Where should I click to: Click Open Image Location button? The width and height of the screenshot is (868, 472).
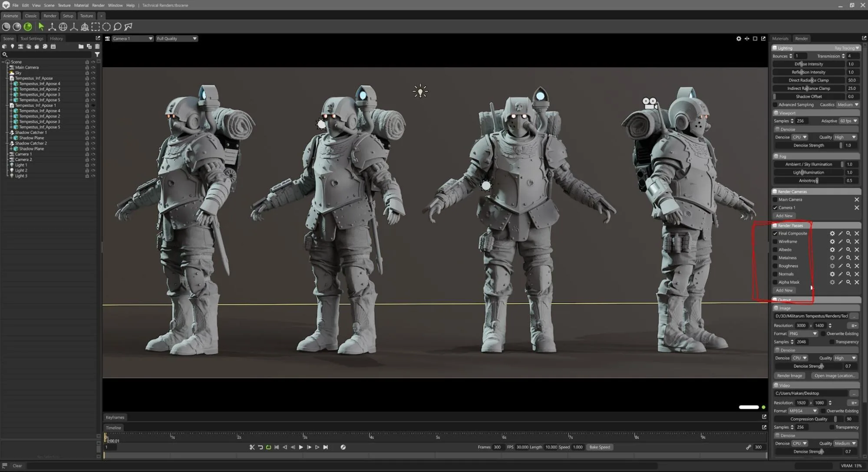coord(835,376)
